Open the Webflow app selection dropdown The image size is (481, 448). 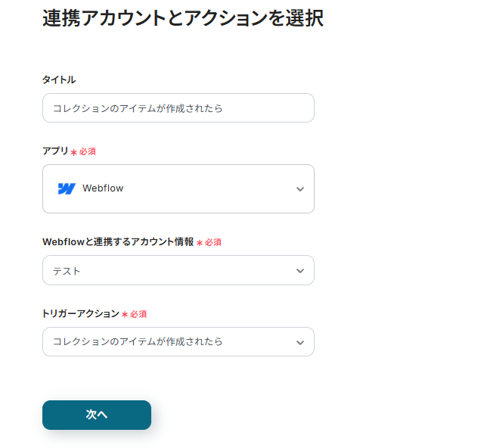[178, 188]
